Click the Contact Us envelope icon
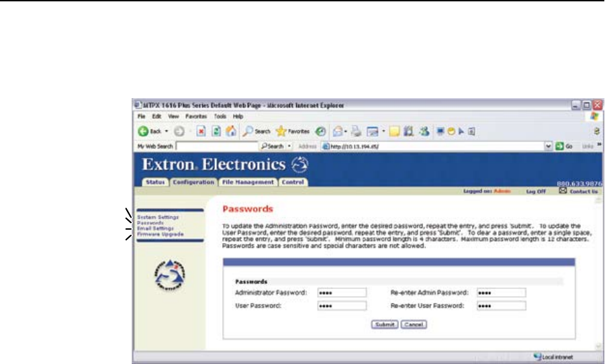Viewport: 605px width, 364px height. click(563, 191)
